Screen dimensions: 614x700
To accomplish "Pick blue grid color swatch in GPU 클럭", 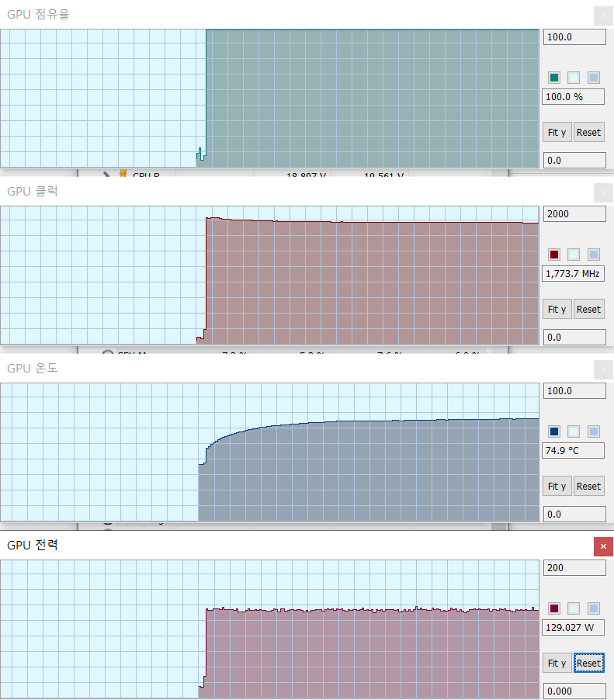I will [594, 255].
